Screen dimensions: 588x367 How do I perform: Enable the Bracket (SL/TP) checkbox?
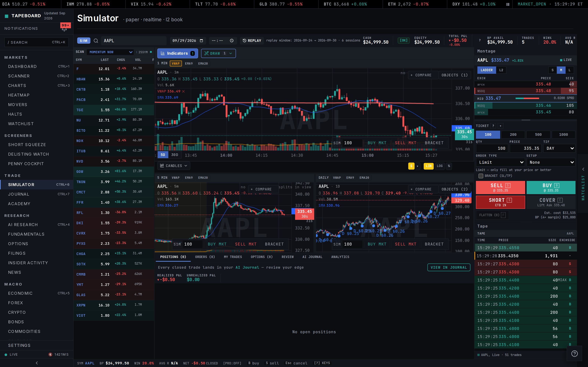tap(481, 176)
